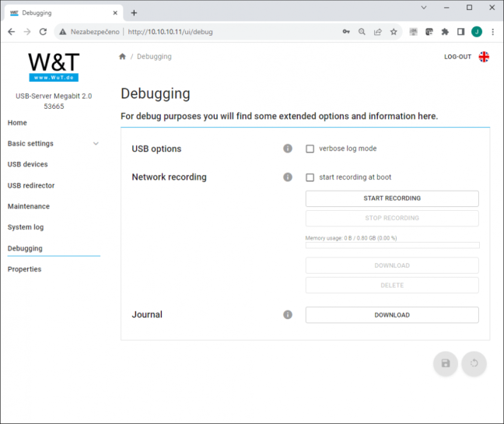This screenshot has width=504, height=424.
Task: Click the share page icon
Action: [378, 31]
